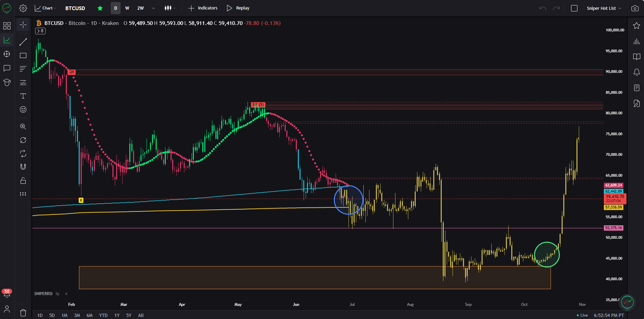
Task: Select the trend line drawing tool
Action: pyautogui.click(x=23, y=41)
